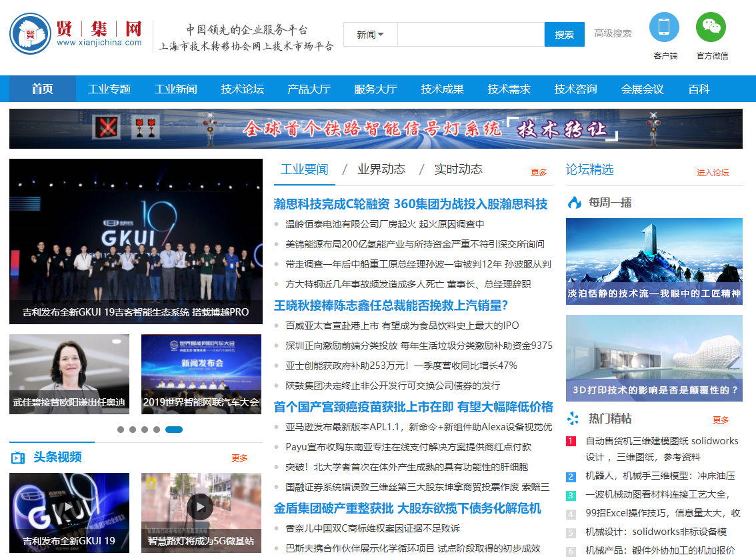The height and width of the screenshot is (557, 756).
Task: Expand the 新闻 search category dropdown
Action: (370, 35)
